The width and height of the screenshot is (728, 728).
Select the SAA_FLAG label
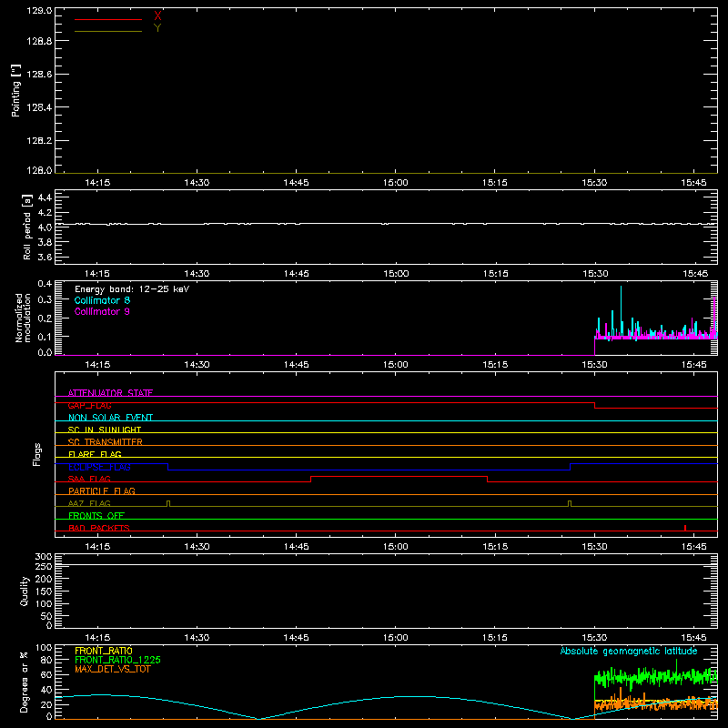point(89,479)
